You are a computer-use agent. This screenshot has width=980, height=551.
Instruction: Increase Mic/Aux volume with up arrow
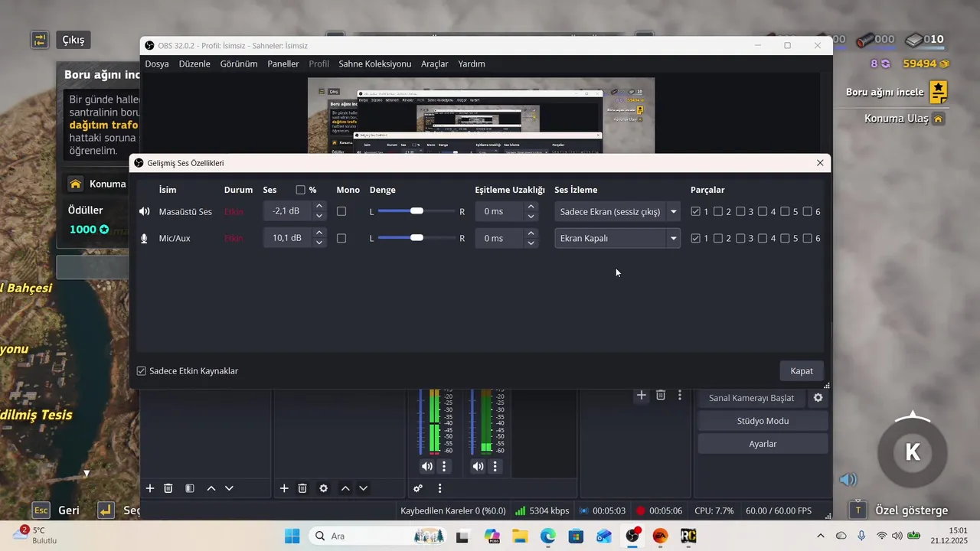point(319,233)
